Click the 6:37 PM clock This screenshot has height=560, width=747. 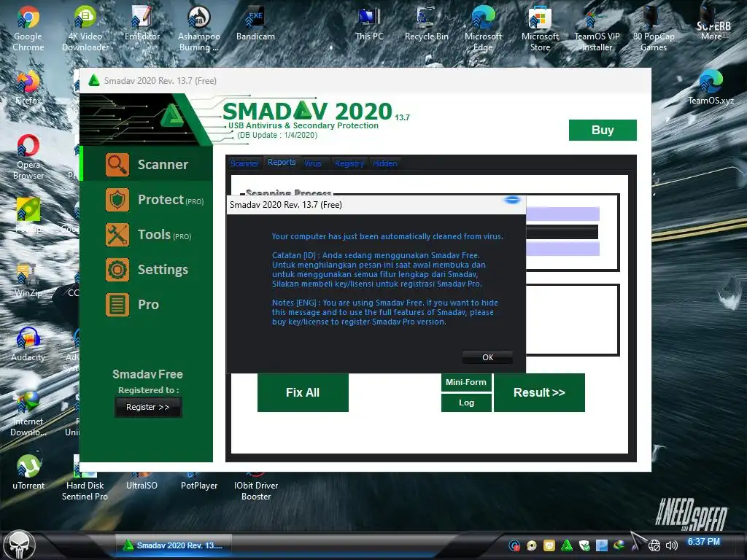tap(704, 542)
